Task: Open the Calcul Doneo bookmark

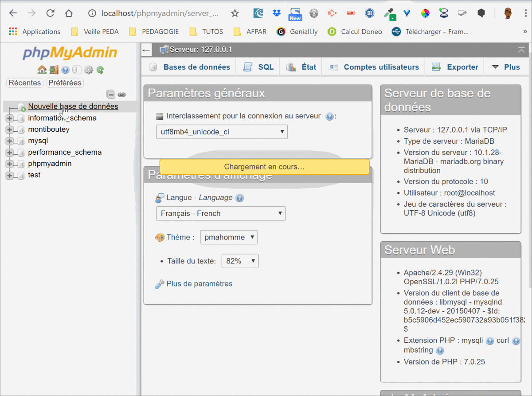Action: pyautogui.click(x=355, y=31)
